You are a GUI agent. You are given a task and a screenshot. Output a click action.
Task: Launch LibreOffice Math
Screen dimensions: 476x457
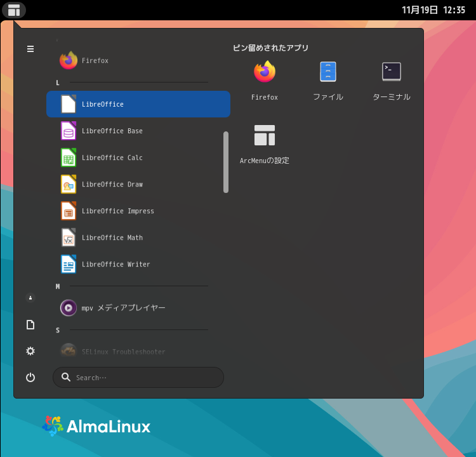click(x=138, y=237)
